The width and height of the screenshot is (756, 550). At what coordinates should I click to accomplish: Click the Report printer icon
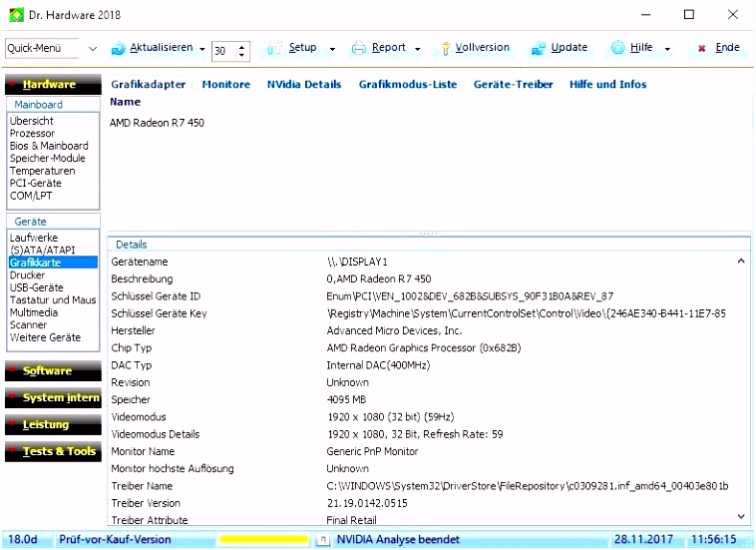click(359, 48)
